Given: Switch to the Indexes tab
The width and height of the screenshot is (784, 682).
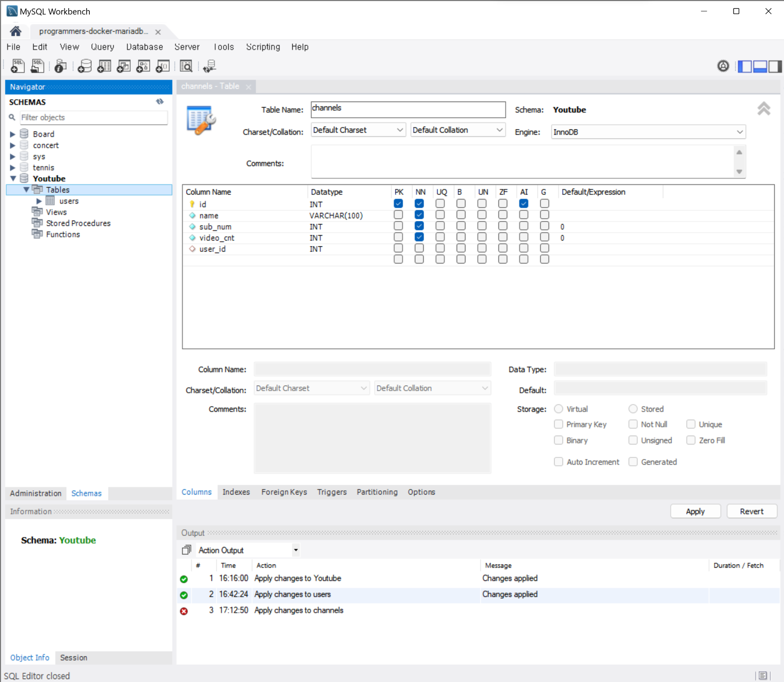Looking at the screenshot, I should pyautogui.click(x=236, y=492).
